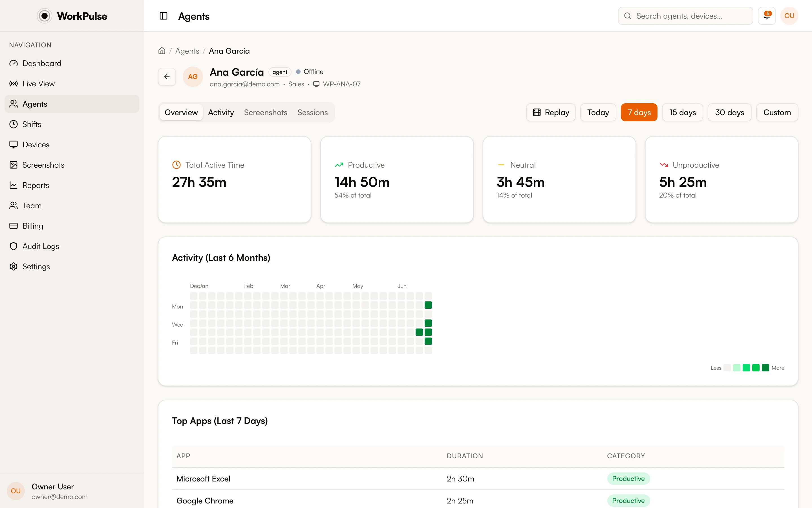812x508 pixels.
Task: Click the Agents breadcrumb link
Action: click(x=187, y=51)
